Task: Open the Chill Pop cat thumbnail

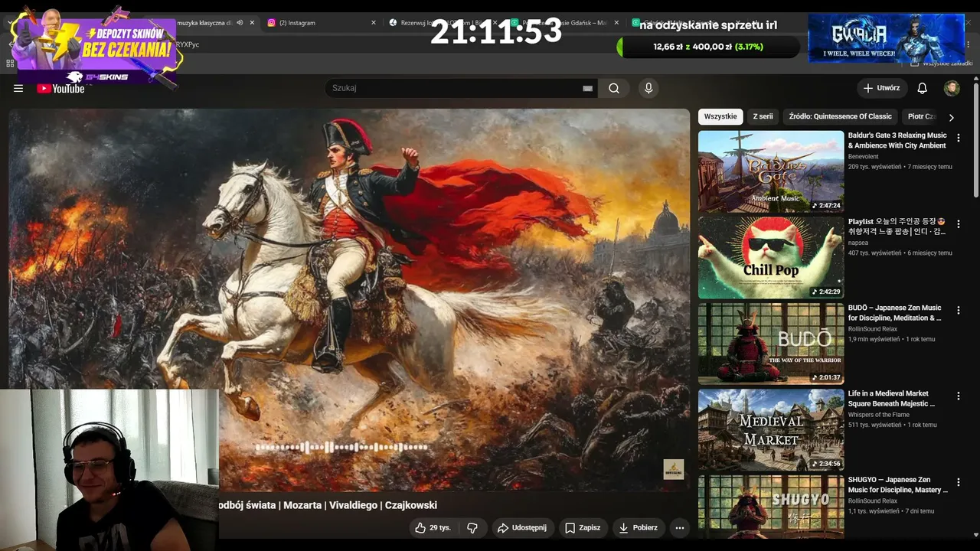Action: click(x=771, y=258)
